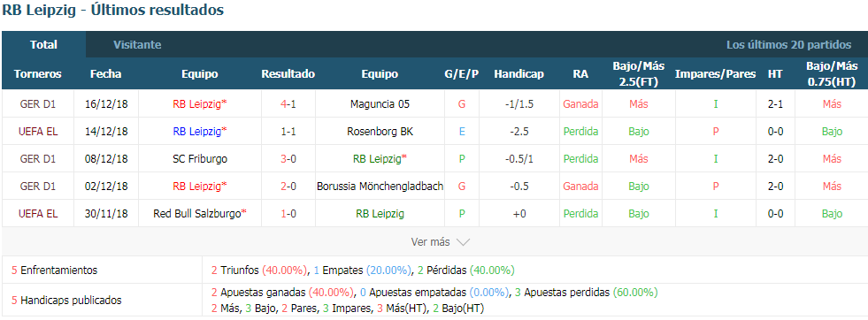Switch to the Visitante tab
The width and height of the screenshot is (868, 320).
(x=137, y=45)
